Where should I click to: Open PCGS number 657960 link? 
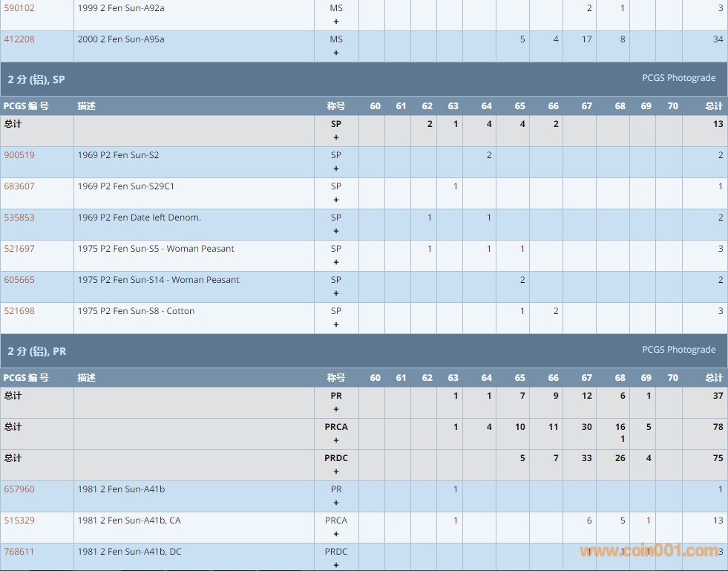19,489
